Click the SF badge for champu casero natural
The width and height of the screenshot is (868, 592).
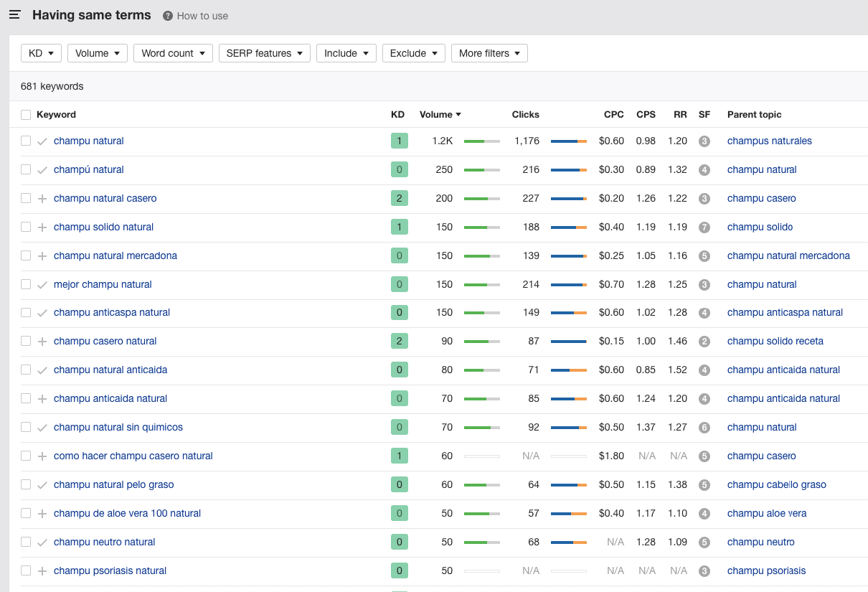[x=704, y=342]
